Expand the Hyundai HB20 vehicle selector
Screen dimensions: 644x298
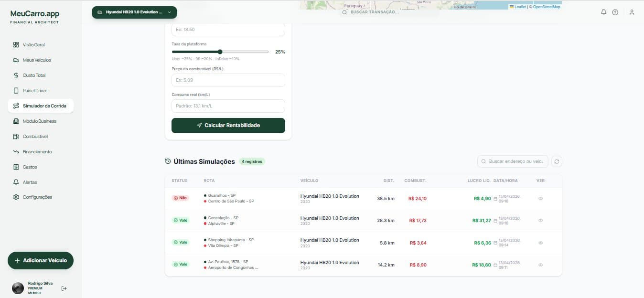point(134,12)
